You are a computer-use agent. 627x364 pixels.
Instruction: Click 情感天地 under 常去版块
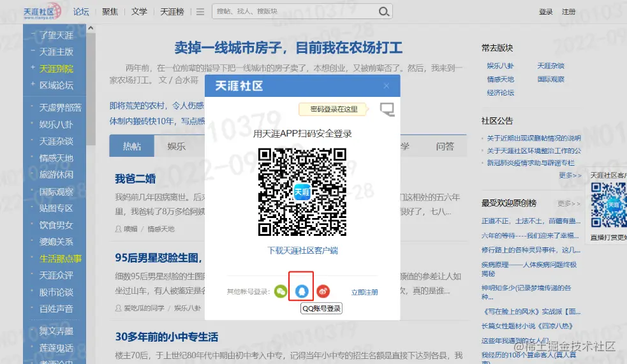(x=500, y=79)
